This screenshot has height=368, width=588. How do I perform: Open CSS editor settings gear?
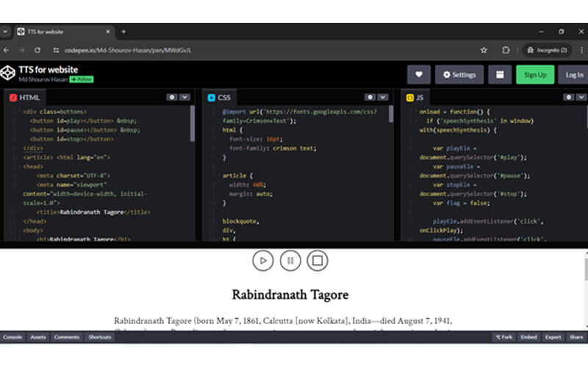(x=370, y=97)
